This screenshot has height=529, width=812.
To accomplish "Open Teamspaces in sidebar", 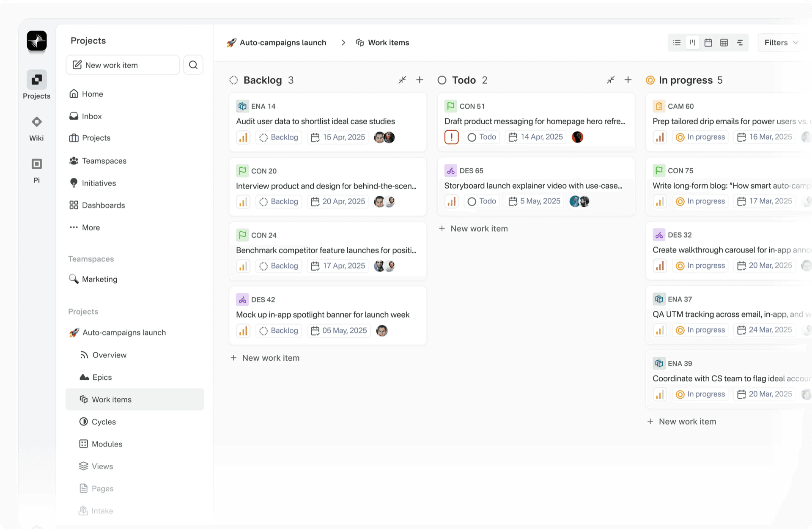I will 98,161.
